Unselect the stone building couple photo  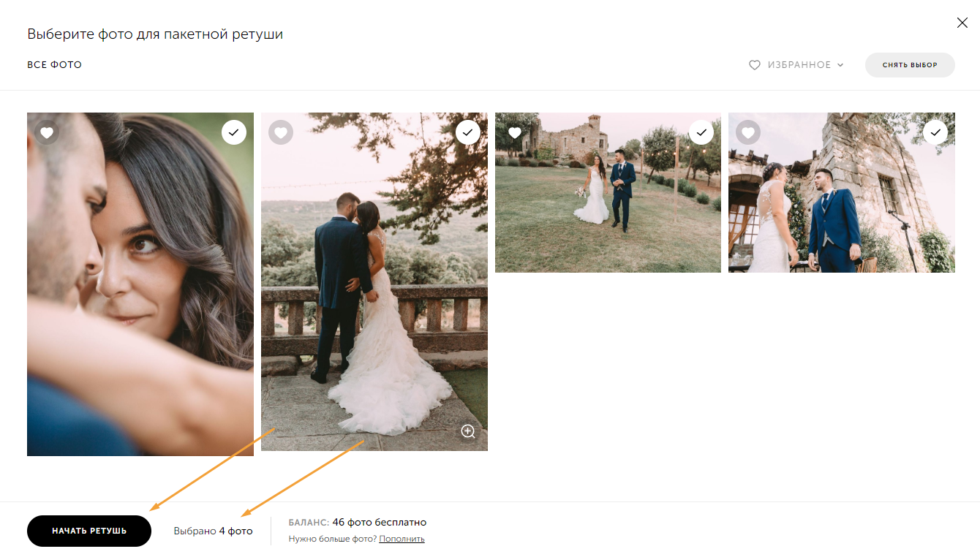point(935,132)
